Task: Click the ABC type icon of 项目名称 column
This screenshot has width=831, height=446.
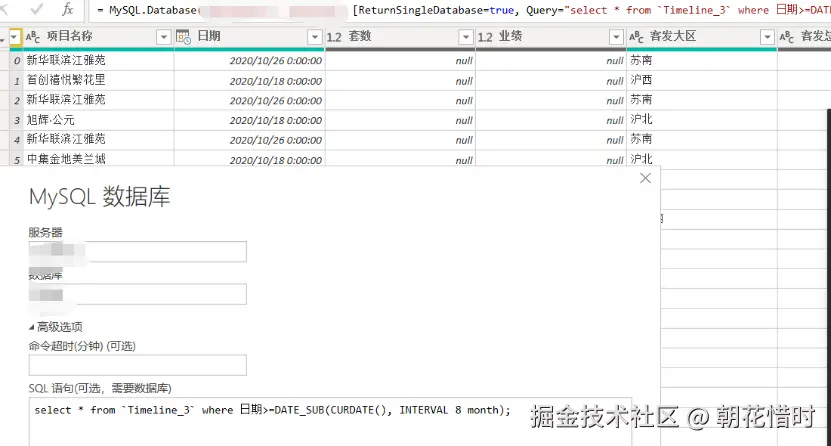Action: (x=33, y=37)
